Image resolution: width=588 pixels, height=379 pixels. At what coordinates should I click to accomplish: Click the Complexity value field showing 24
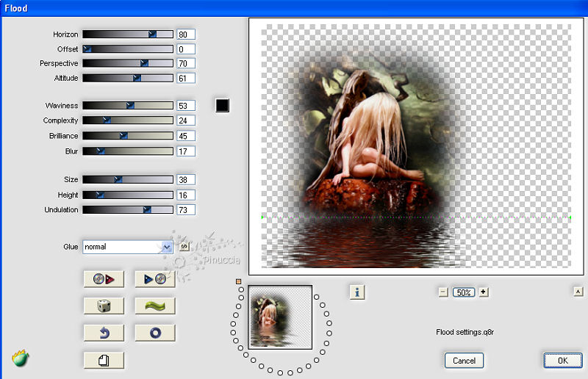186,120
